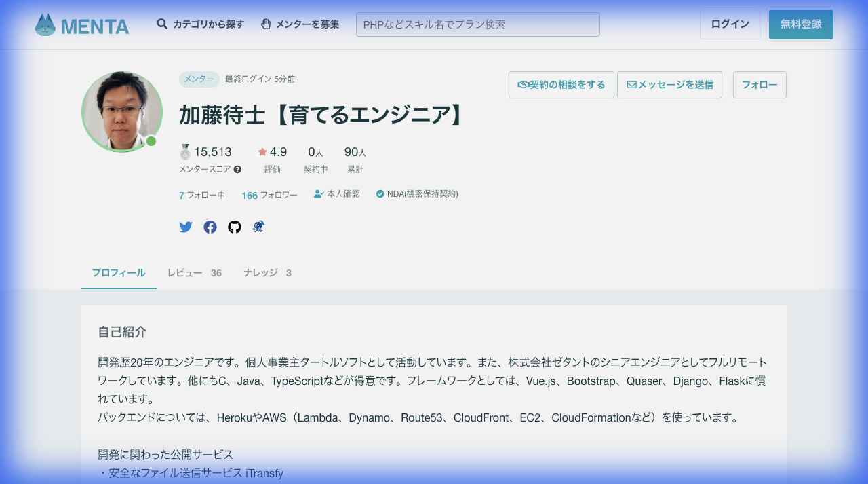
Task: Click the star icon next to 4.9 rating
Action: pos(262,151)
